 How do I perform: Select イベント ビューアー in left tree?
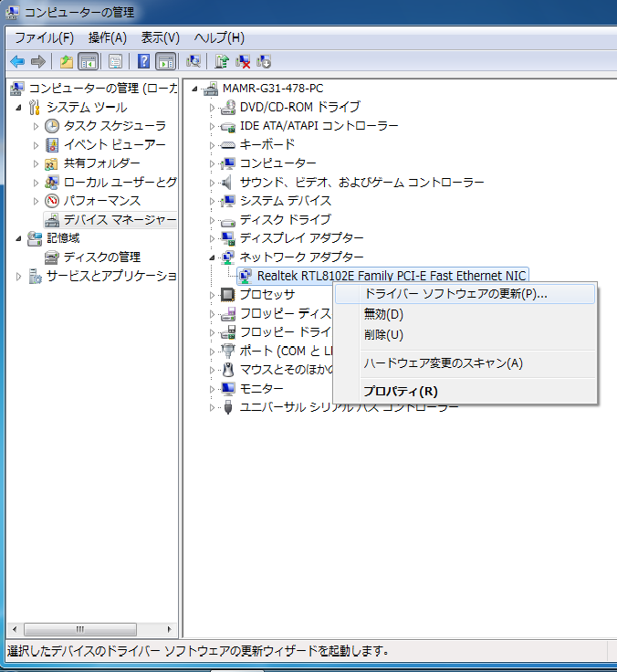(x=114, y=144)
